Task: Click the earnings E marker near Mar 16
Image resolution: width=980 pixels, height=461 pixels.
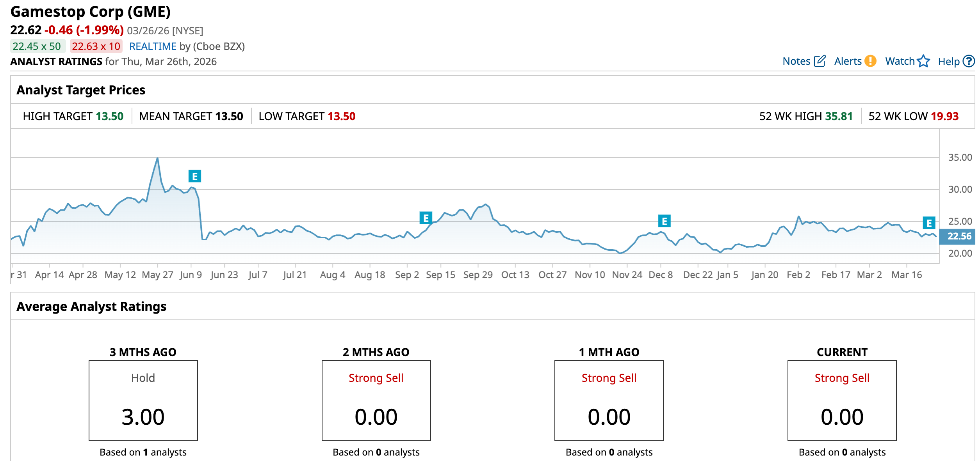Action: pyautogui.click(x=929, y=223)
